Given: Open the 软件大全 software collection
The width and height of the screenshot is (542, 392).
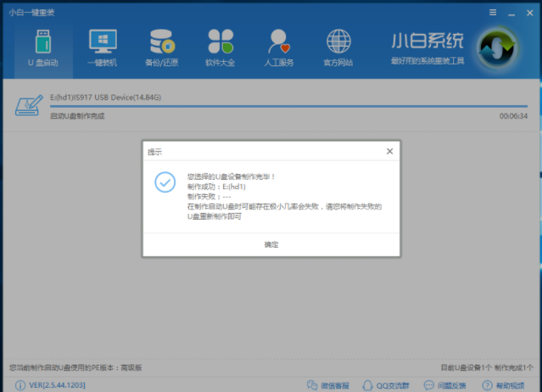Looking at the screenshot, I should [221, 48].
